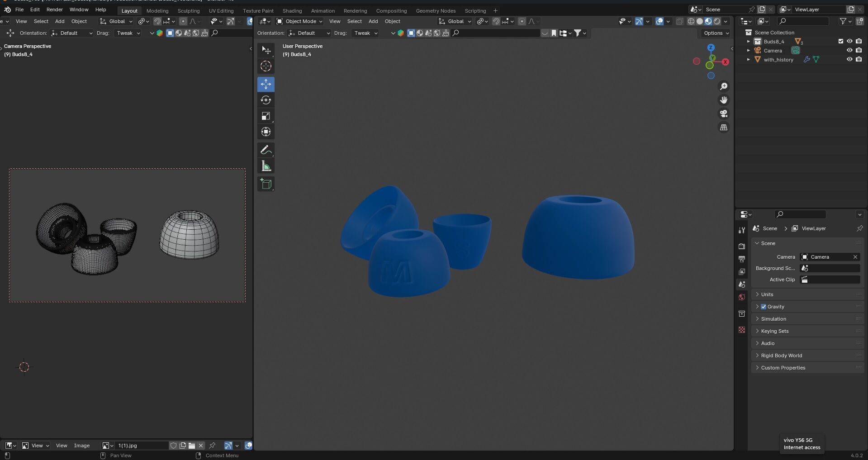Open the Options dropdown in main viewport
Image resolution: width=868 pixels, height=460 pixels.
(x=716, y=33)
